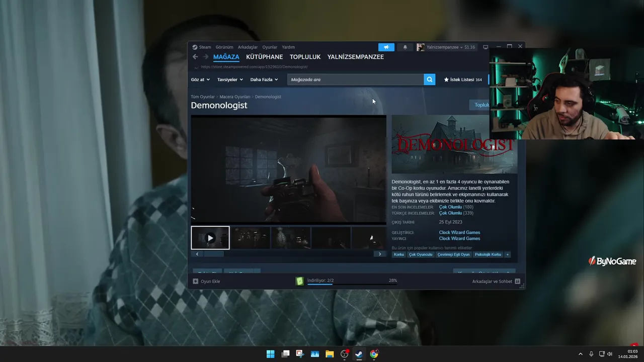Screen dimensions: 644x362
Task: Open the Topluluk hub button
Action: (479, 105)
